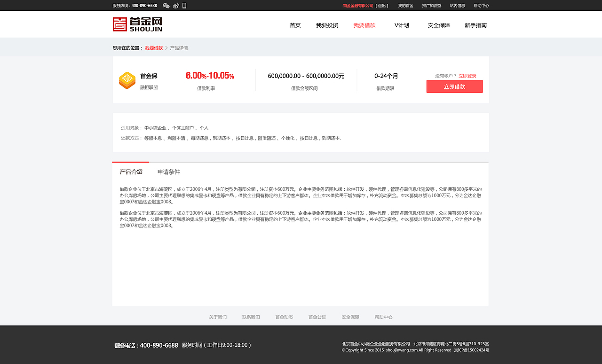Image resolution: width=602 pixels, height=364 pixels.
Task: Open 推广加收益 in top bar
Action: tap(431, 6)
